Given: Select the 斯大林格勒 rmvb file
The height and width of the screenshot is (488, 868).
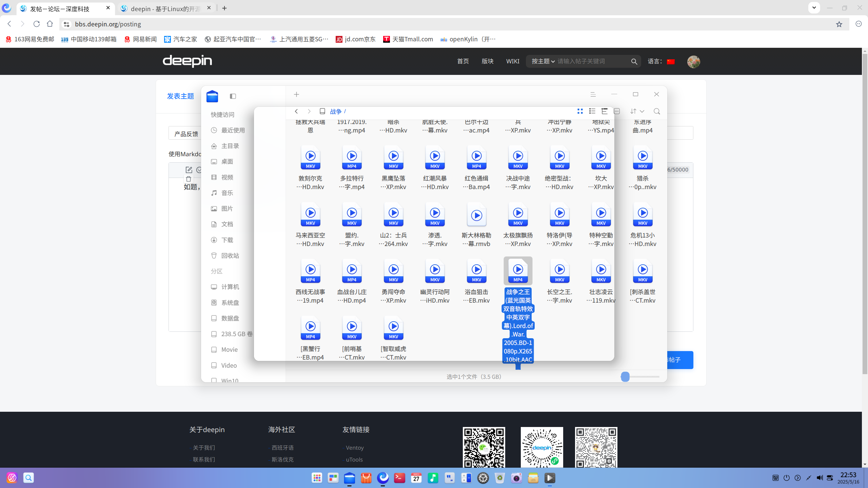Looking at the screenshot, I should click(x=477, y=225).
